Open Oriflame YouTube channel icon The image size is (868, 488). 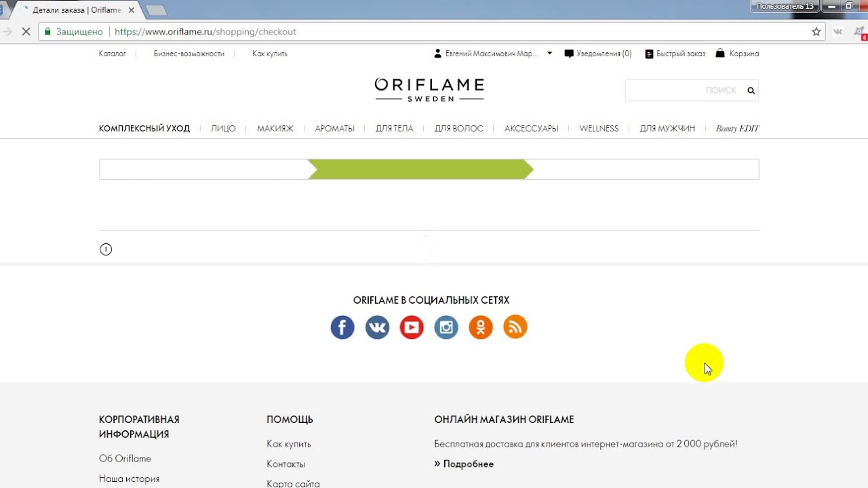point(412,327)
